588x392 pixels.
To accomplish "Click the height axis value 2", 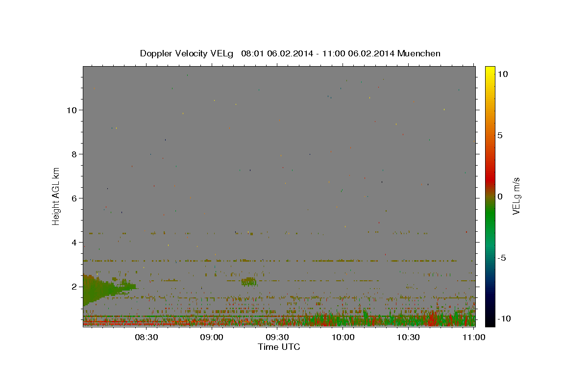I will tap(74, 286).
